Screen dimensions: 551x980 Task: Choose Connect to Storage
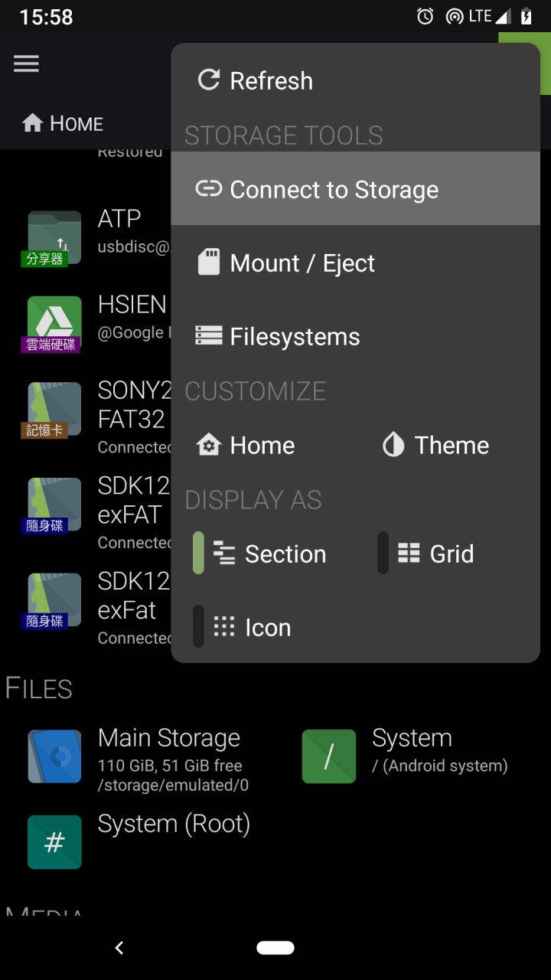(334, 189)
